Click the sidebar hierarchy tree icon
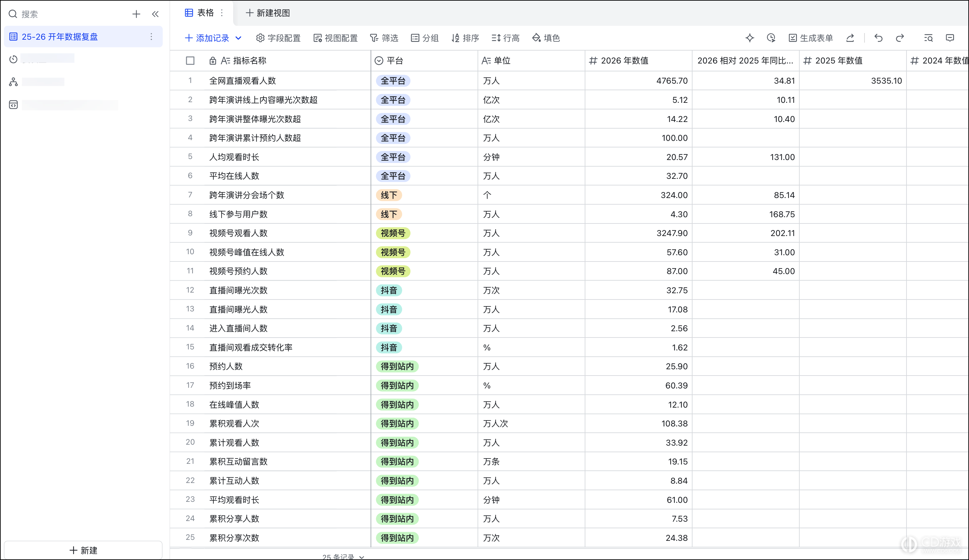This screenshot has width=969, height=560. click(x=14, y=82)
